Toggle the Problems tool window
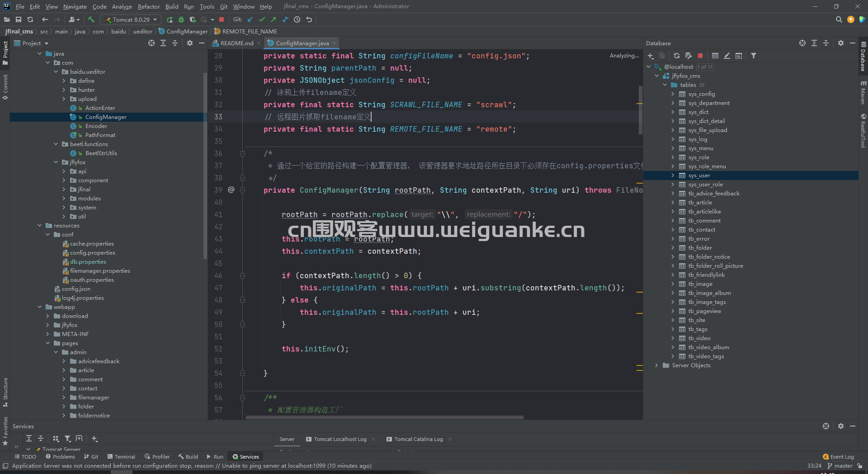The image size is (868, 474). [60, 457]
